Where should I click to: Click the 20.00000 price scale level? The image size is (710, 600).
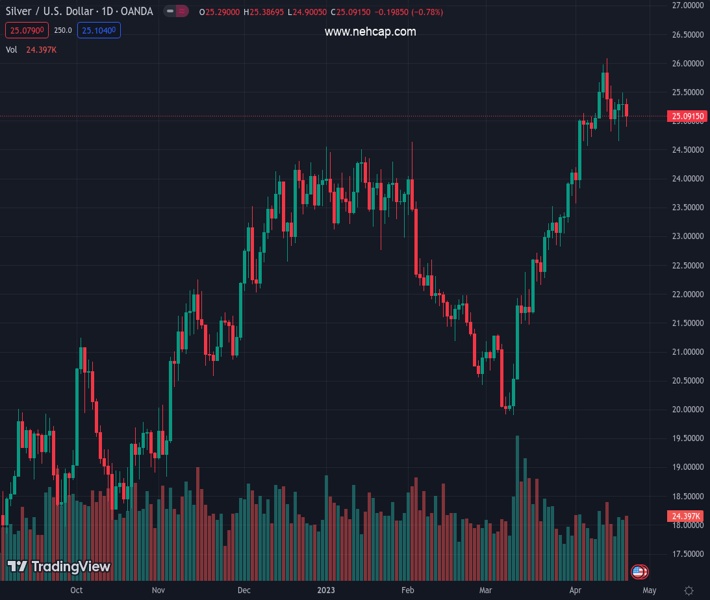pos(688,410)
